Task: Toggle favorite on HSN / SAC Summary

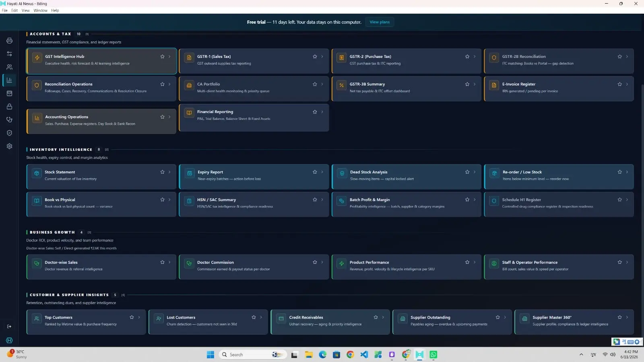Action: [315, 200]
